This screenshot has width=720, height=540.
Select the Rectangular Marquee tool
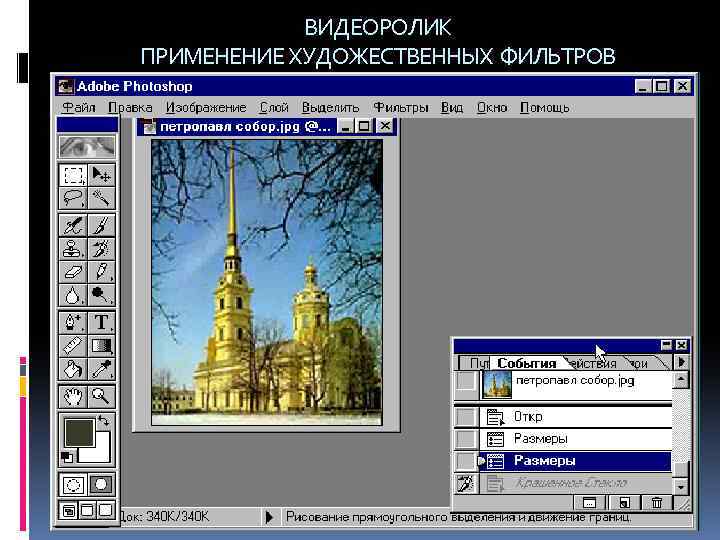73,175
